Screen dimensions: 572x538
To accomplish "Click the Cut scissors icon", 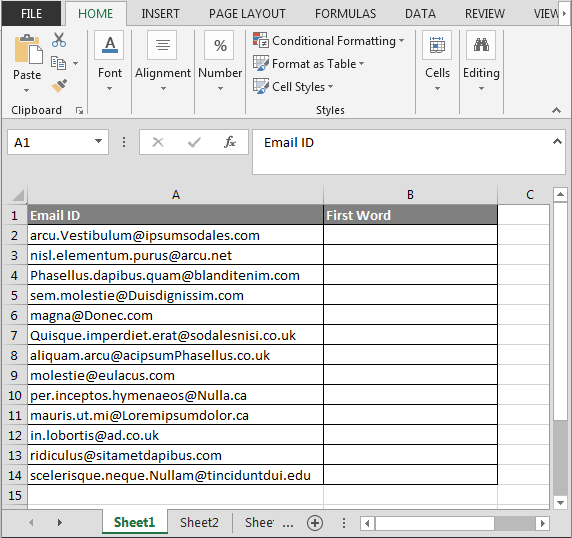I will (x=59, y=40).
